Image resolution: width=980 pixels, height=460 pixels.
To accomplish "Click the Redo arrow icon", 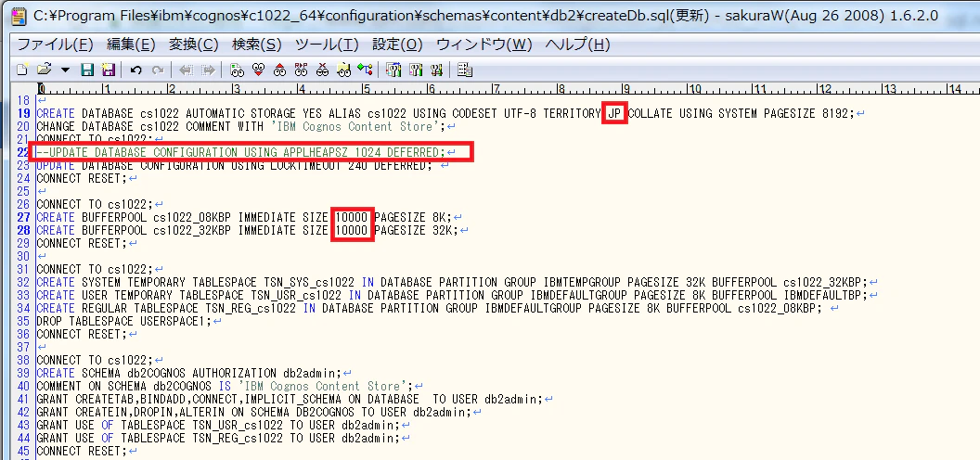I will coord(158,70).
